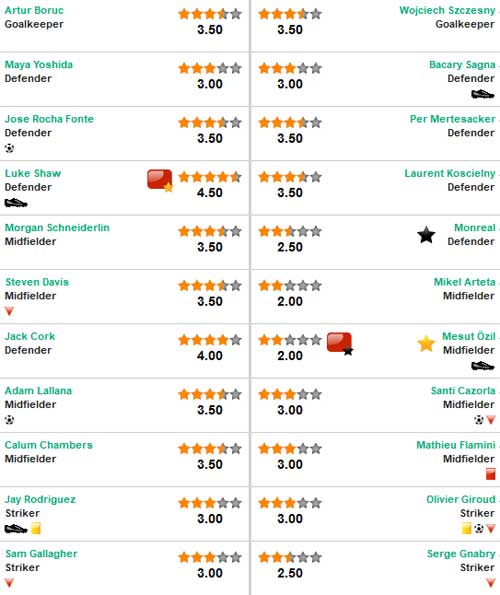Image resolution: width=500 pixels, height=595 pixels.
Task: Click the substitution arrow under Serge Gnabry
Action: tap(491, 582)
